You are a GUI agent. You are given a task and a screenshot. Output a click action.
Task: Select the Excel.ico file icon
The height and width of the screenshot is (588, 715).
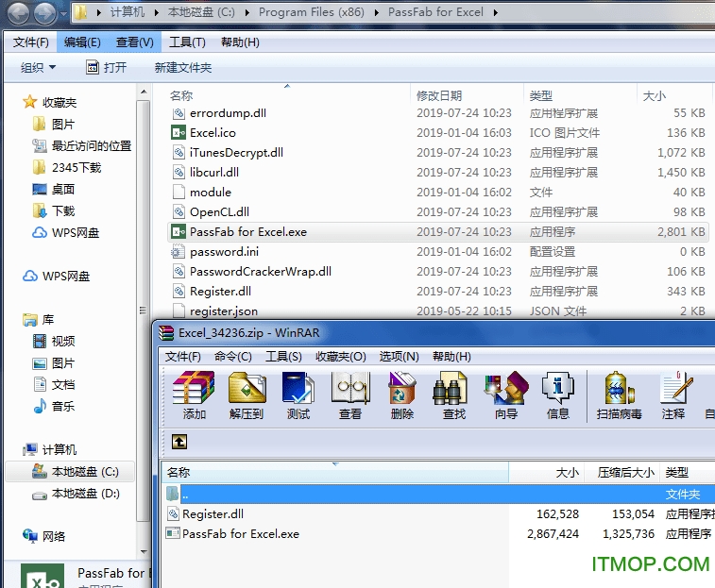(x=179, y=133)
